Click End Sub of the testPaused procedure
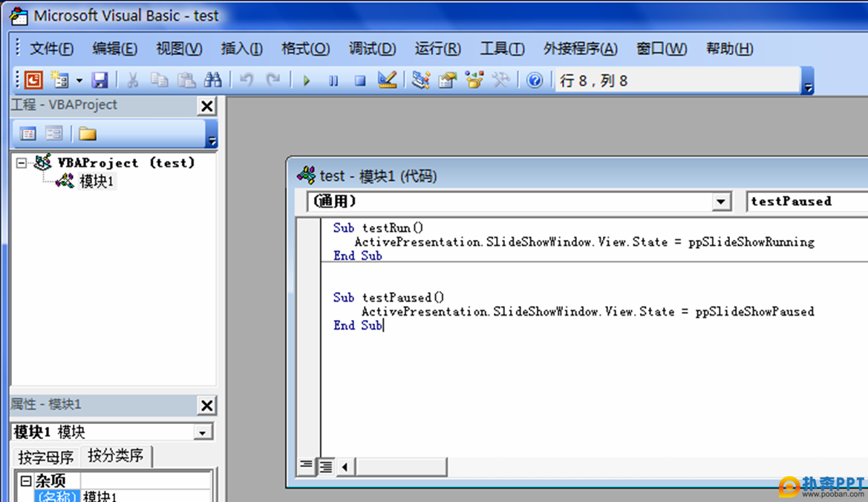868x502 pixels. (x=358, y=325)
